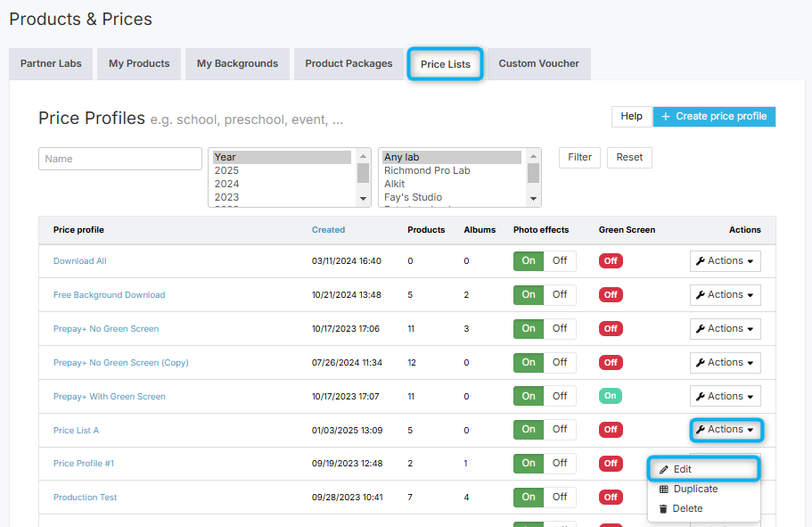Click wrench icon in Free Background Download Actions
Image resolution: width=812 pixels, height=527 pixels.
(x=701, y=295)
